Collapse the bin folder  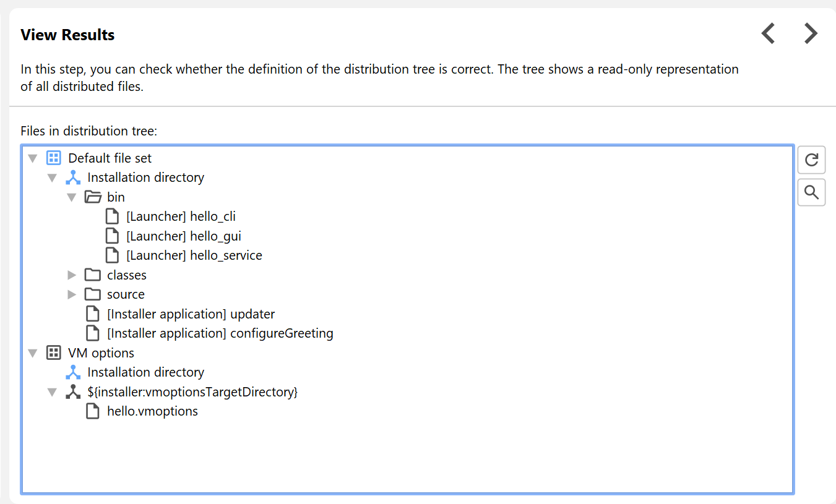[x=72, y=197]
